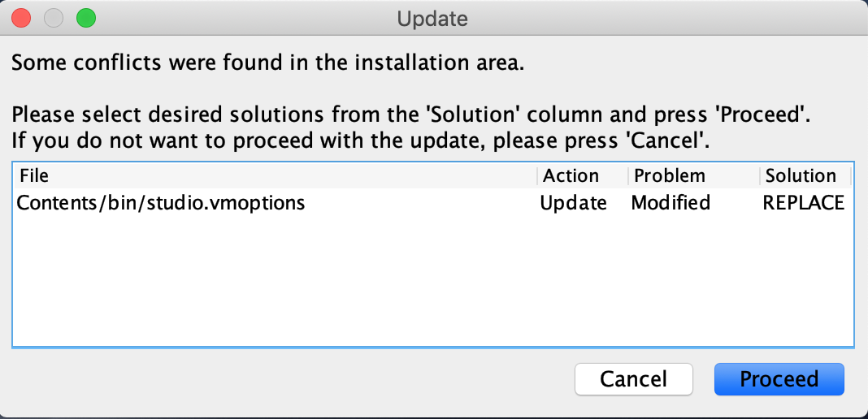Click the gray minimize window button

coord(54,17)
